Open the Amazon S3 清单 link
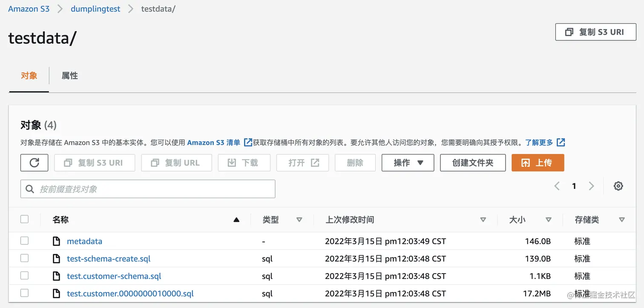Image resolution: width=644 pixels, height=308 pixels. (214, 143)
